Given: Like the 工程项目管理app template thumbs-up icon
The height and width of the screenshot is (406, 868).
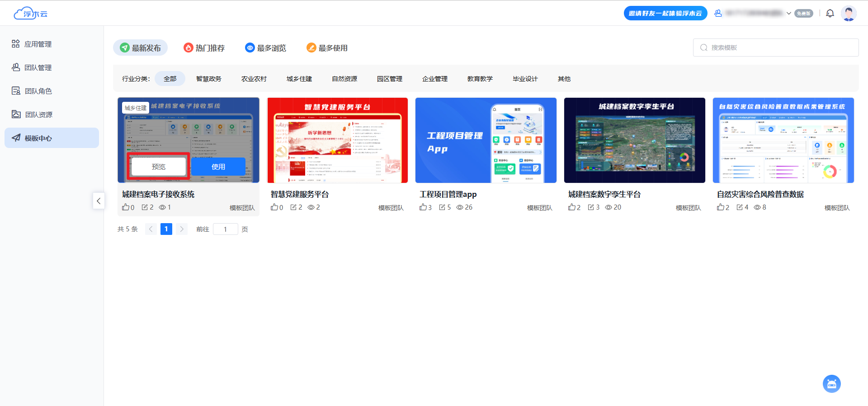Looking at the screenshot, I should click(423, 207).
